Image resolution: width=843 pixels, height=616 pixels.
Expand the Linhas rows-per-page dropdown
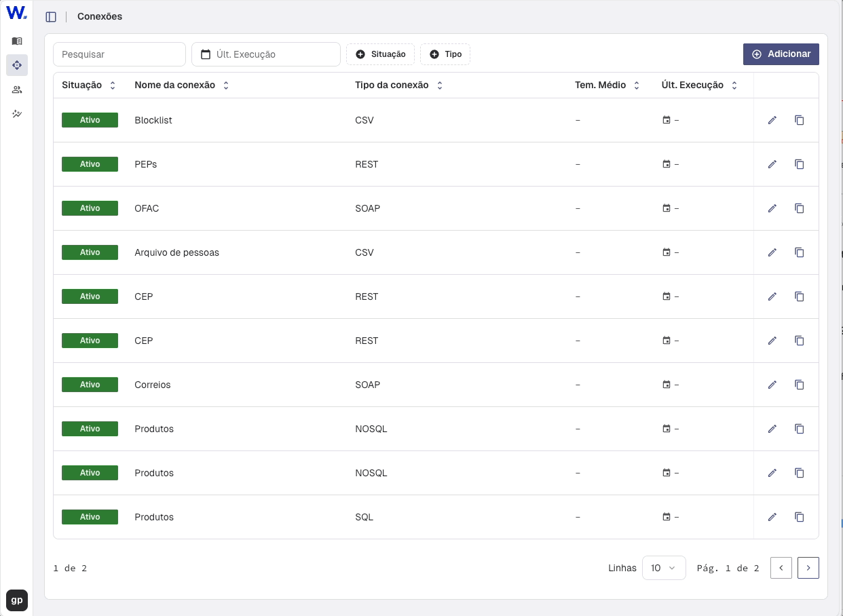(x=663, y=568)
